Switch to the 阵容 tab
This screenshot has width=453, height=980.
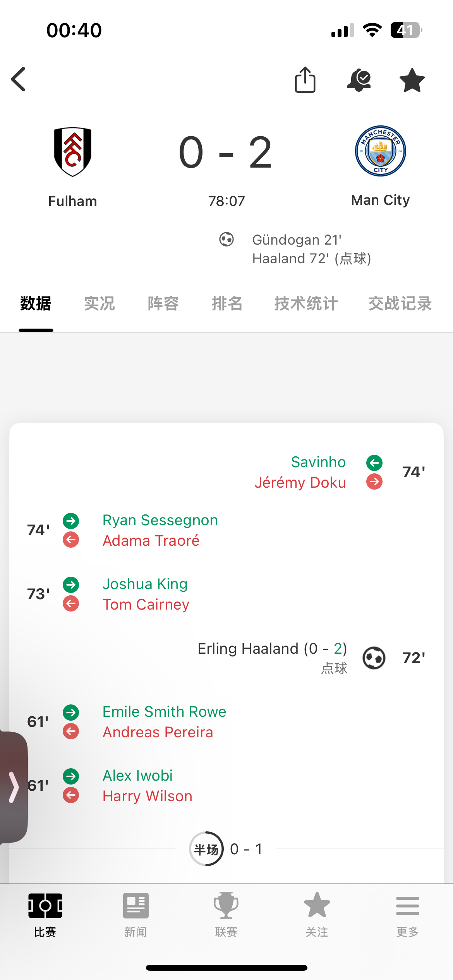[x=163, y=303]
